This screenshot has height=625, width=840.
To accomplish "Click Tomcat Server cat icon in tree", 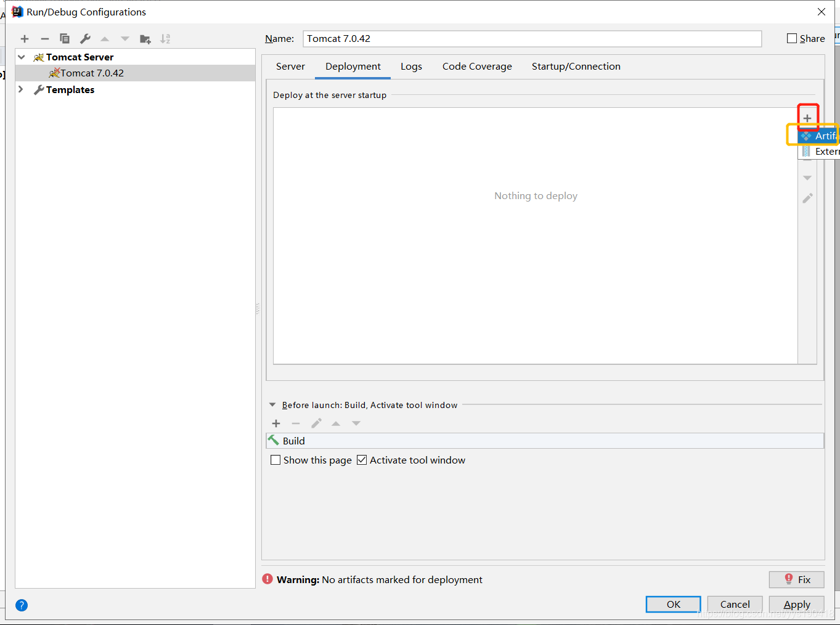I will click(38, 57).
